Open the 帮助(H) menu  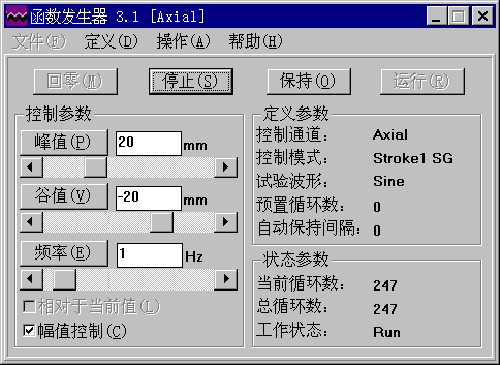255,42
